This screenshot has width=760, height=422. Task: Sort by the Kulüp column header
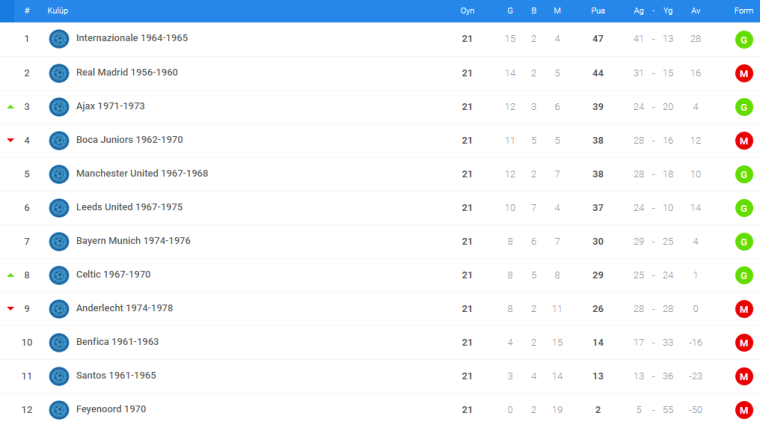click(58, 11)
